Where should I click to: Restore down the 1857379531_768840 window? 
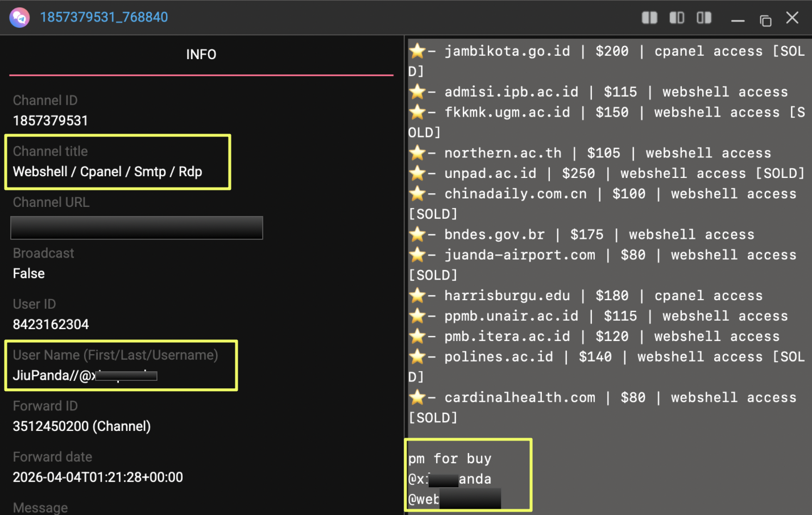(765, 20)
